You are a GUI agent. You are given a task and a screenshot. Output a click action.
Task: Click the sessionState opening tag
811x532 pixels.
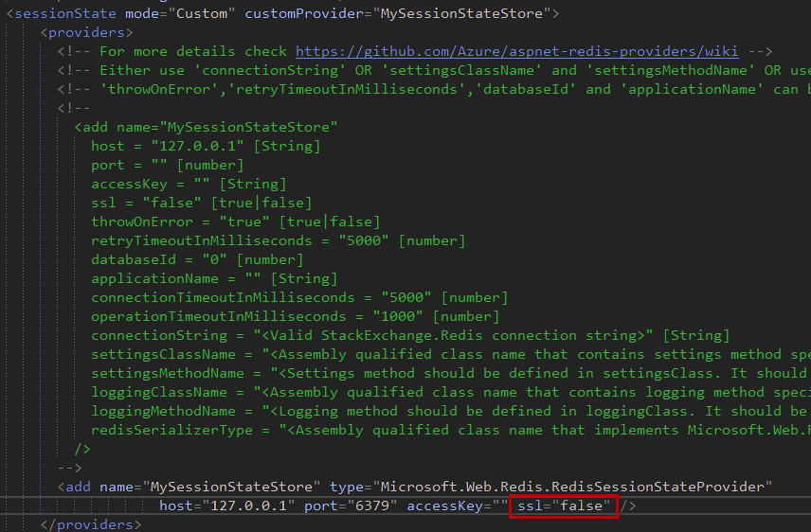tap(62, 13)
